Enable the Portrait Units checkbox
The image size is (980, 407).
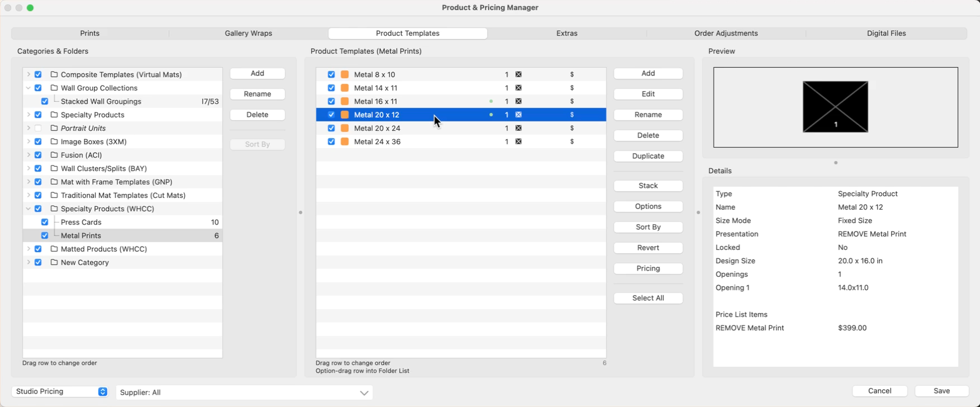(38, 128)
